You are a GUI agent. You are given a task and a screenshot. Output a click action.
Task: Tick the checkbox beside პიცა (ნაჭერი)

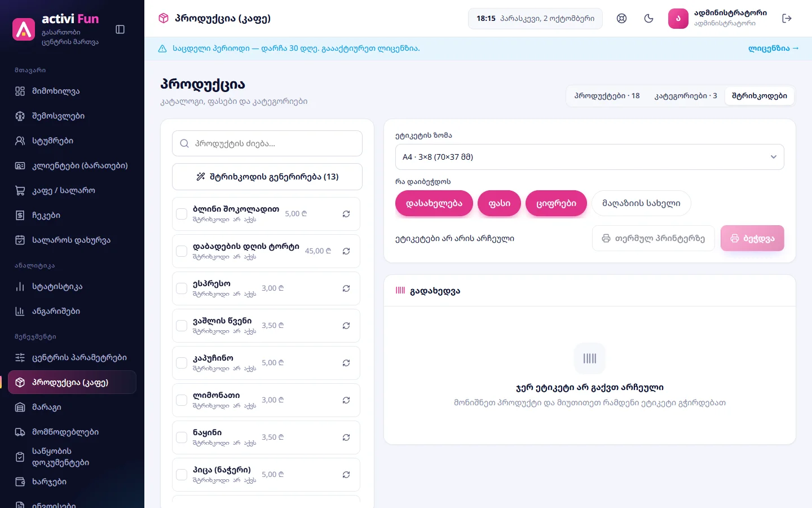click(182, 475)
